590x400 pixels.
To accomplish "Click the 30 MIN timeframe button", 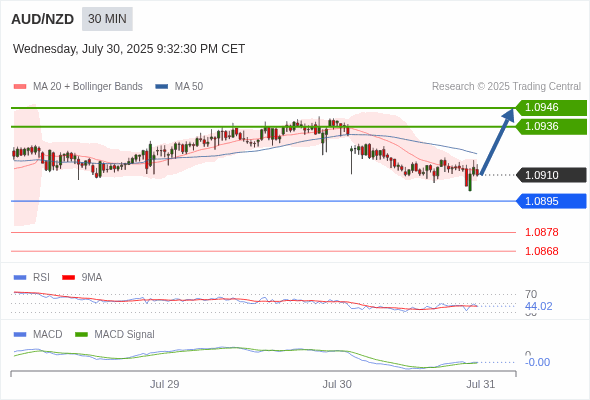I will tap(107, 19).
